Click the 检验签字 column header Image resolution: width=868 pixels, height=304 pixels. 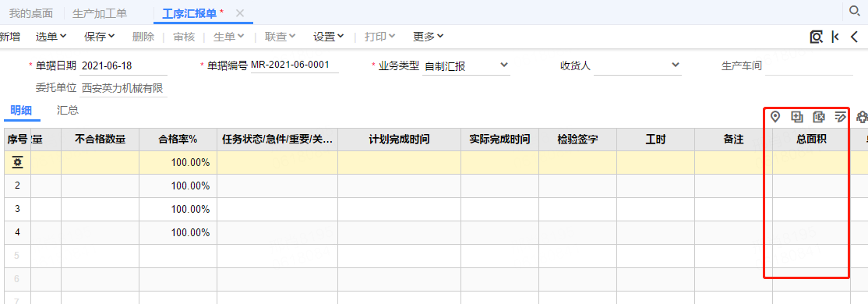point(578,140)
